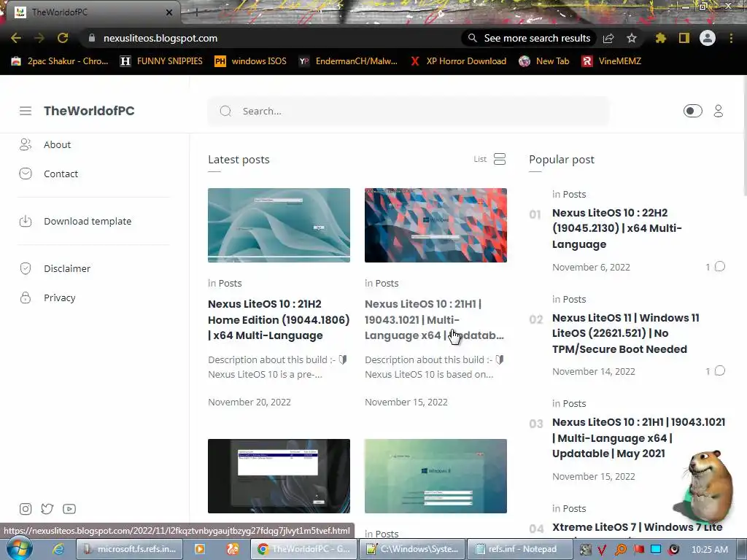
Task: Open the user account icon on site
Action: [x=719, y=111]
